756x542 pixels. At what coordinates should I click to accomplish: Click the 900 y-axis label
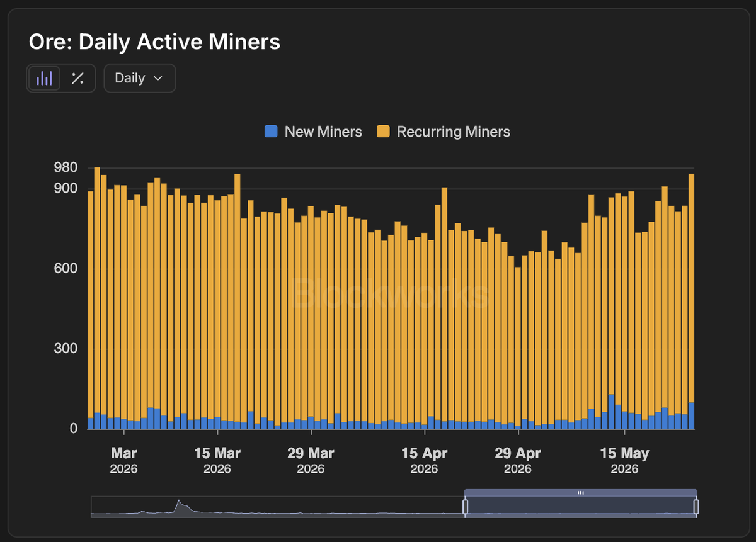pos(66,188)
